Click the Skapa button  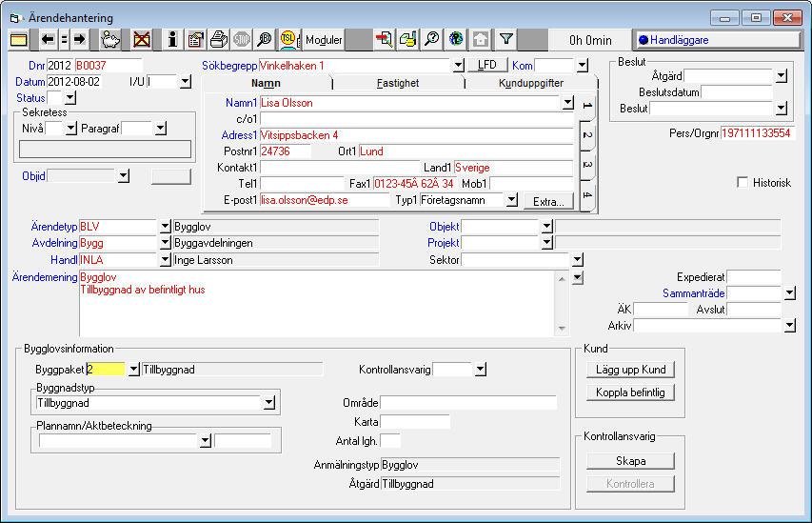click(631, 461)
